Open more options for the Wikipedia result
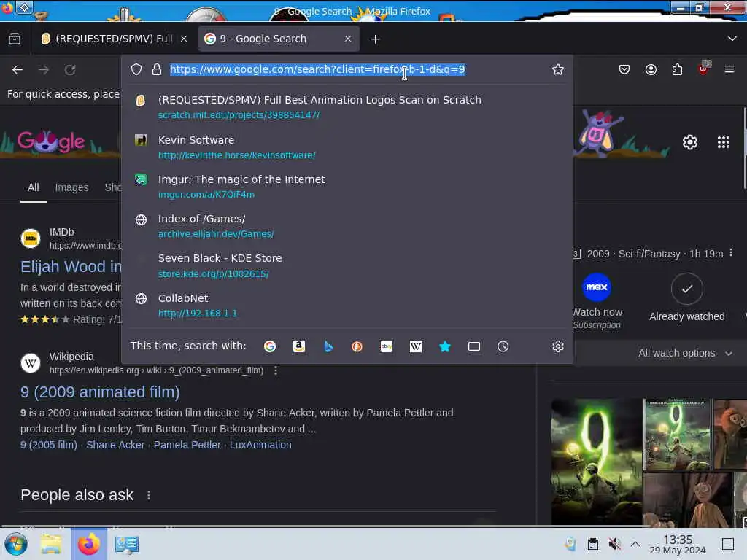 [x=275, y=370]
